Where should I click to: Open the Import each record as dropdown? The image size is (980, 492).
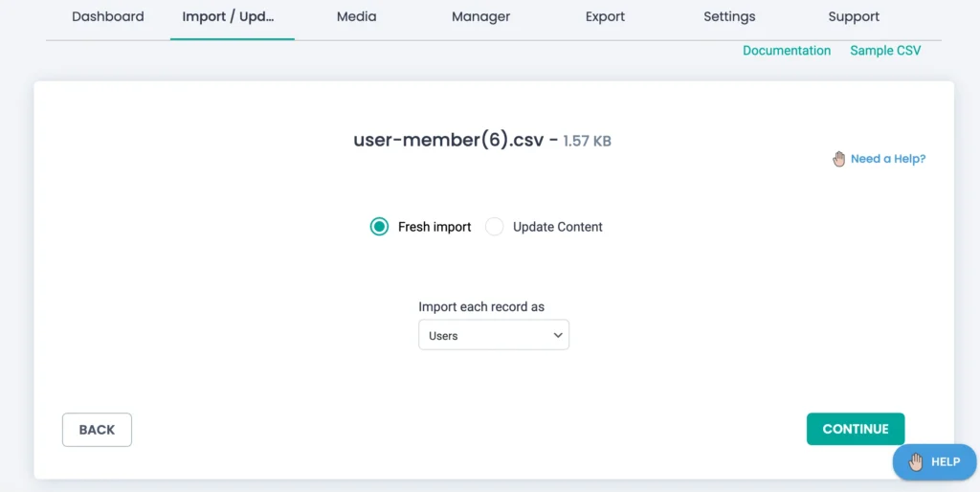coord(493,335)
